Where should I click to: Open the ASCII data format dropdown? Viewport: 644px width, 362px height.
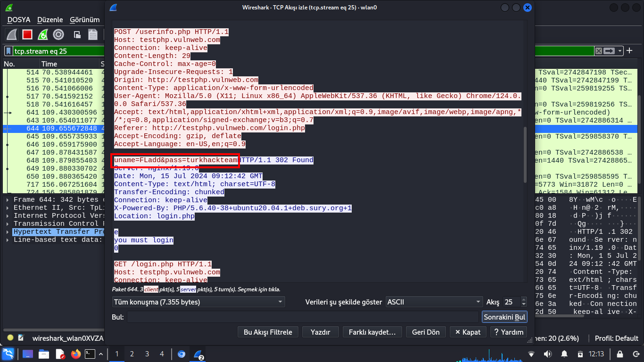pyautogui.click(x=434, y=302)
